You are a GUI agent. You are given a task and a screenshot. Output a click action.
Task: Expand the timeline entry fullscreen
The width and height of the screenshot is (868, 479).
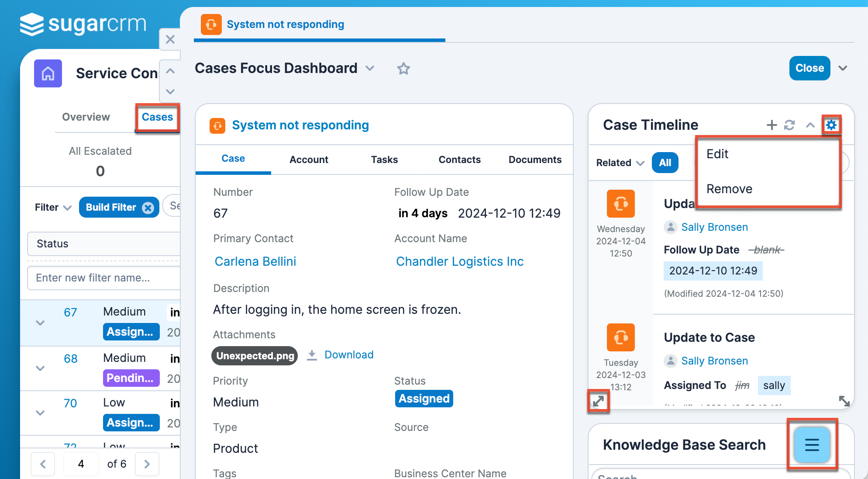coord(599,400)
